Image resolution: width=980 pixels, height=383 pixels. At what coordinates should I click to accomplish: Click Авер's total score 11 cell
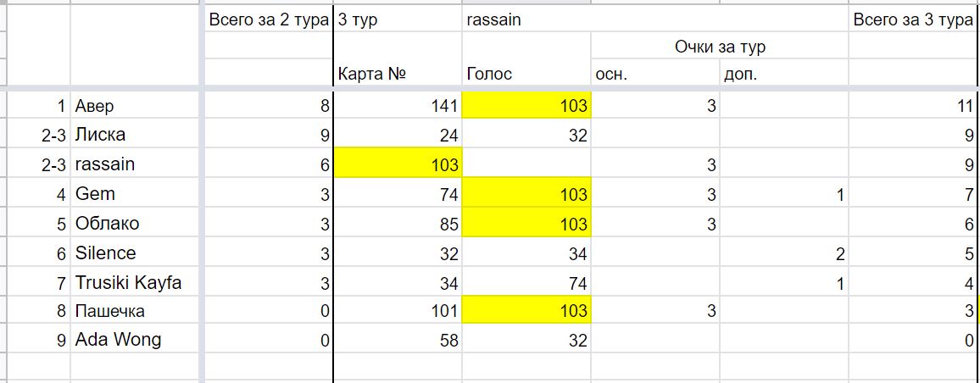click(x=912, y=106)
